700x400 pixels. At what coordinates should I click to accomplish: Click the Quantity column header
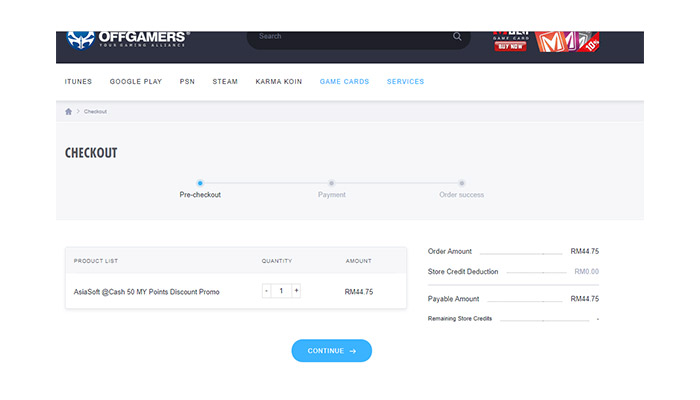[277, 261]
